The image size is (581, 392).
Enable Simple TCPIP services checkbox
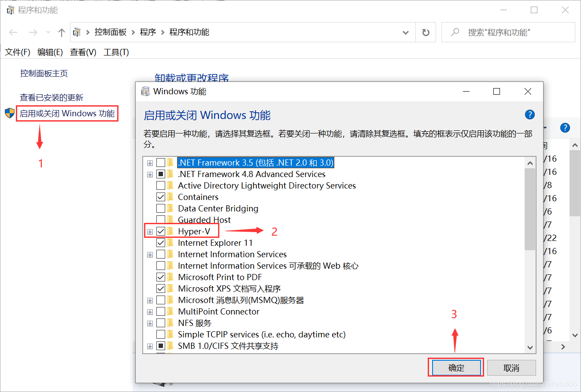click(161, 334)
